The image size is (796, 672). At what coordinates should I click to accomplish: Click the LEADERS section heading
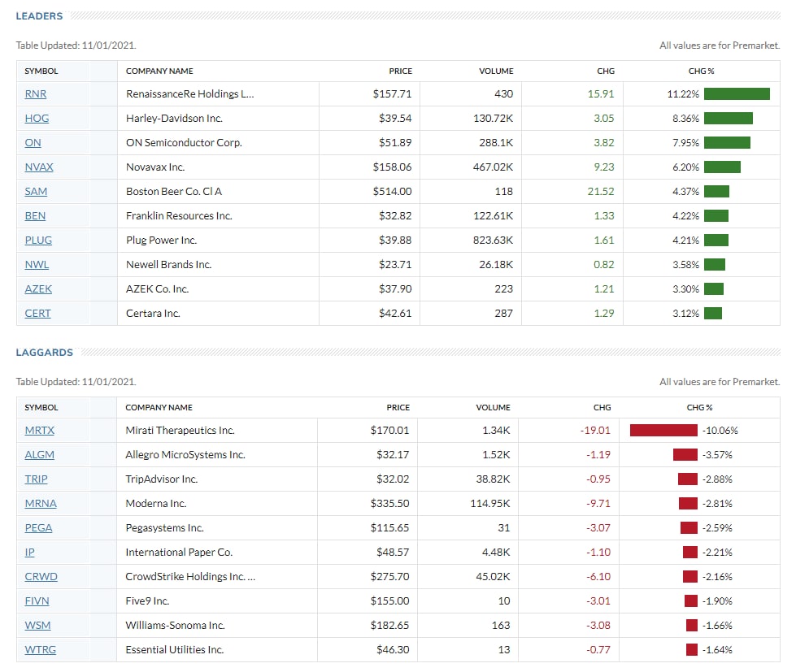[x=39, y=15]
